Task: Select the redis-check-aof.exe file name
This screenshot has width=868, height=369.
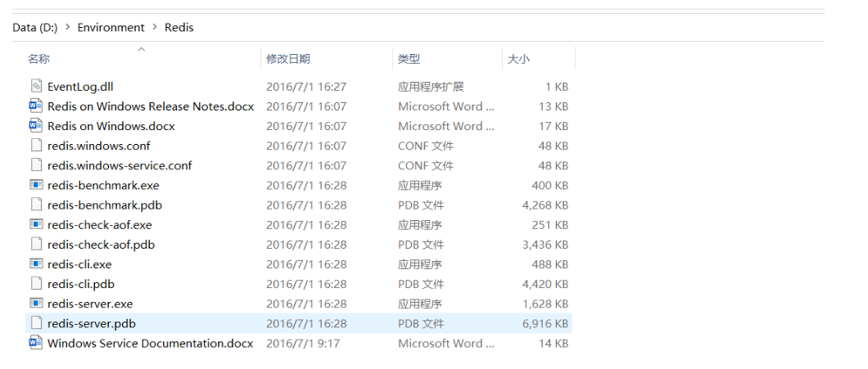Action: [x=100, y=225]
